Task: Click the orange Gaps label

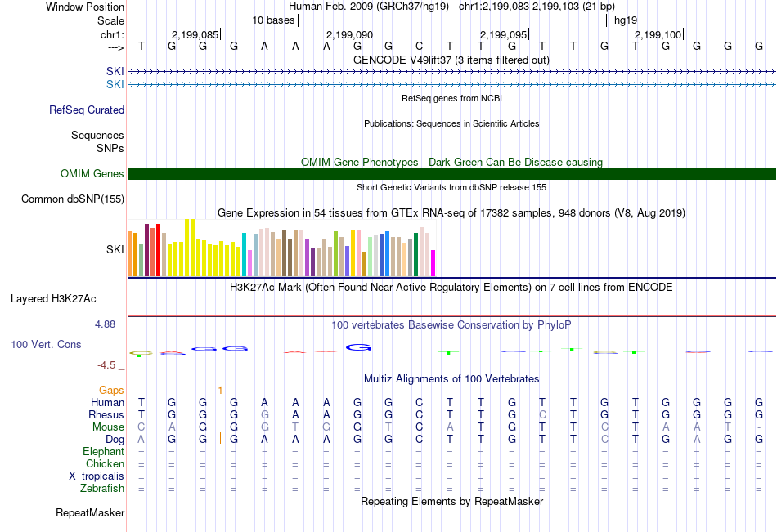Action: coord(111,390)
